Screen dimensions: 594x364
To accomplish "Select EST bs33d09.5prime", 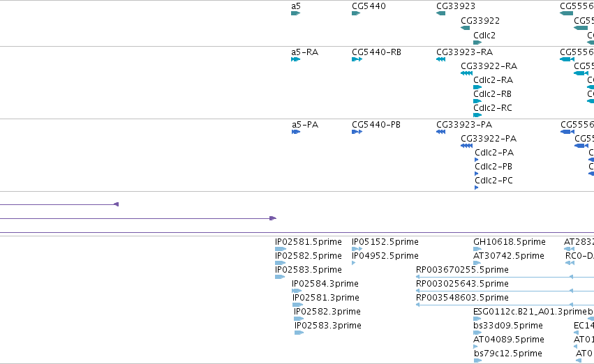I will [477, 333].
